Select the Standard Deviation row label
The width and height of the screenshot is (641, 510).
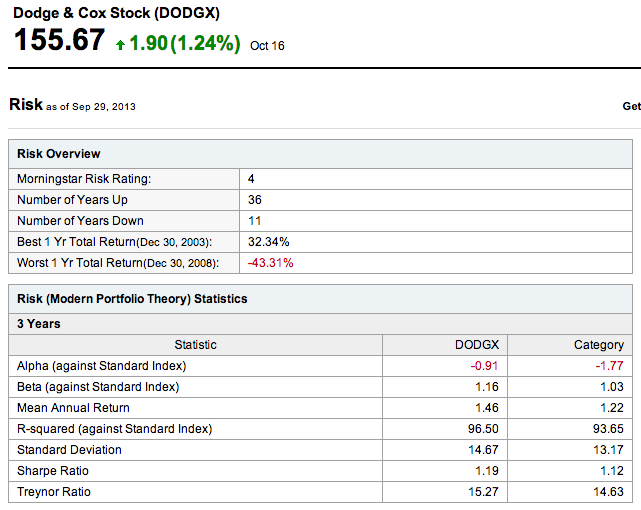click(x=69, y=450)
